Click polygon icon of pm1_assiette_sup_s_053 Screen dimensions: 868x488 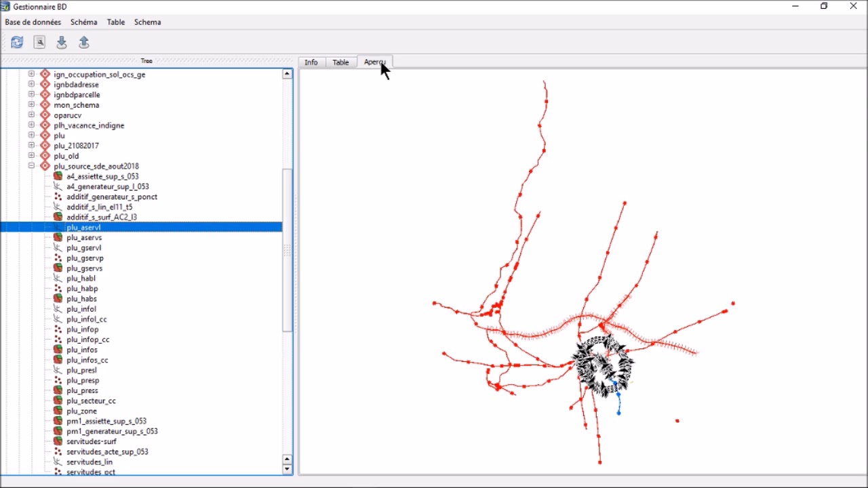[58, 421]
